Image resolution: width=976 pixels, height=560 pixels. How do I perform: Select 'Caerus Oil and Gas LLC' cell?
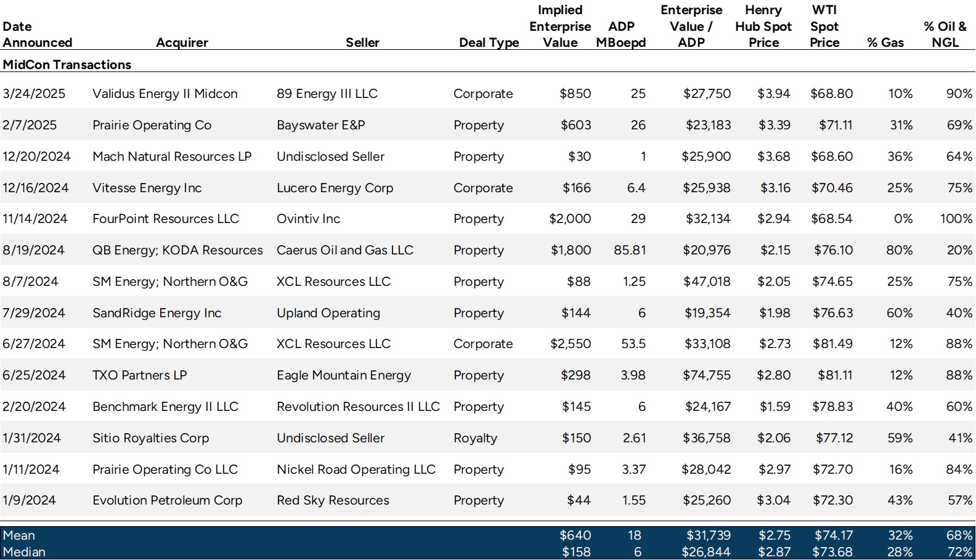(345, 250)
